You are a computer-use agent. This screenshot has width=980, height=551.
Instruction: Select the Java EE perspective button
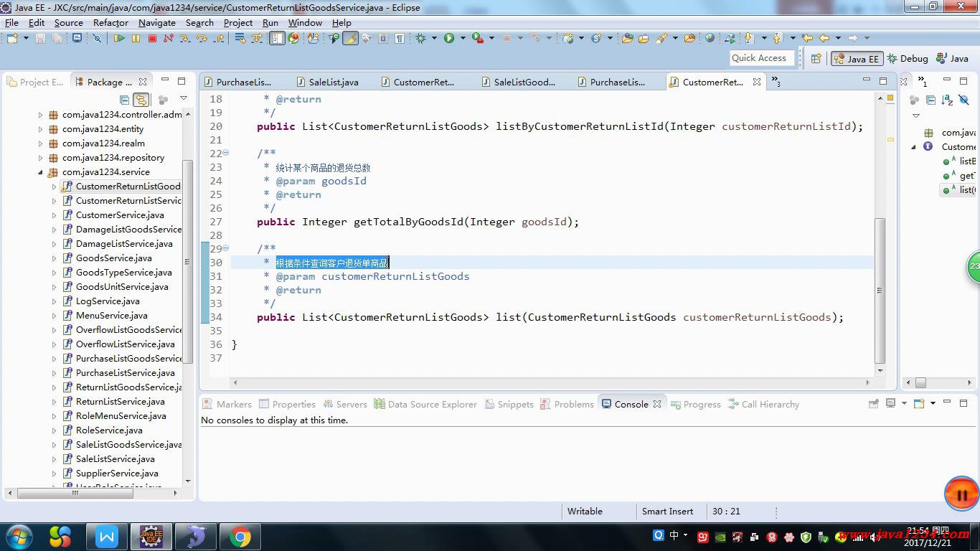[856, 59]
